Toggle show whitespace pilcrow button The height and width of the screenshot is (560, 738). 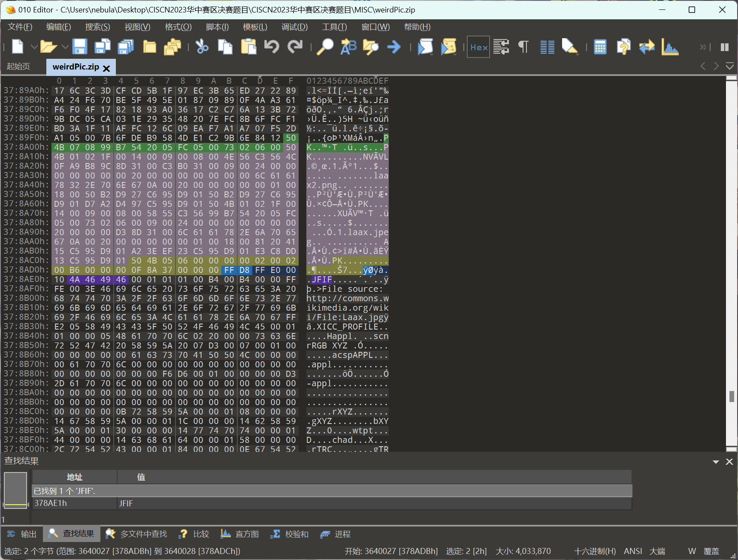[523, 46]
